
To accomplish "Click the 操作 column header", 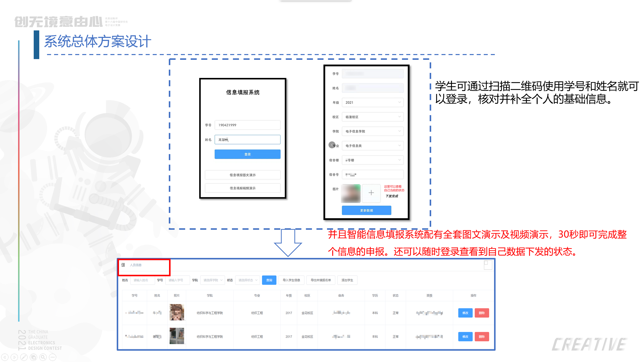I will pyautogui.click(x=473, y=295).
